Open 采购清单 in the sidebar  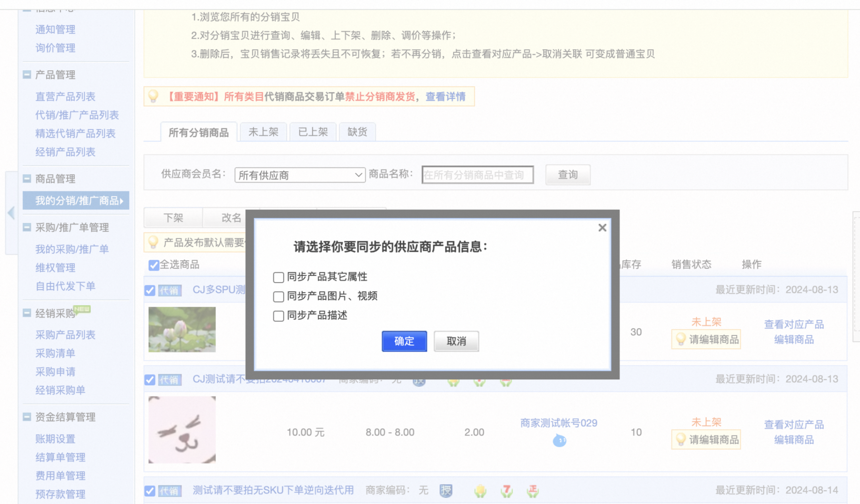tap(55, 353)
